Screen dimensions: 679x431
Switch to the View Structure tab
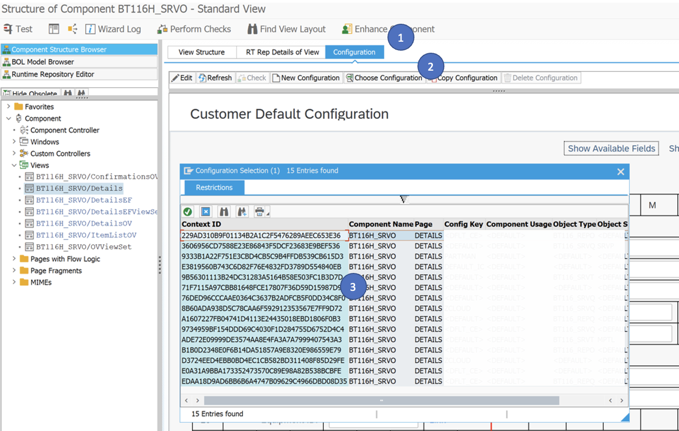[x=201, y=51]
